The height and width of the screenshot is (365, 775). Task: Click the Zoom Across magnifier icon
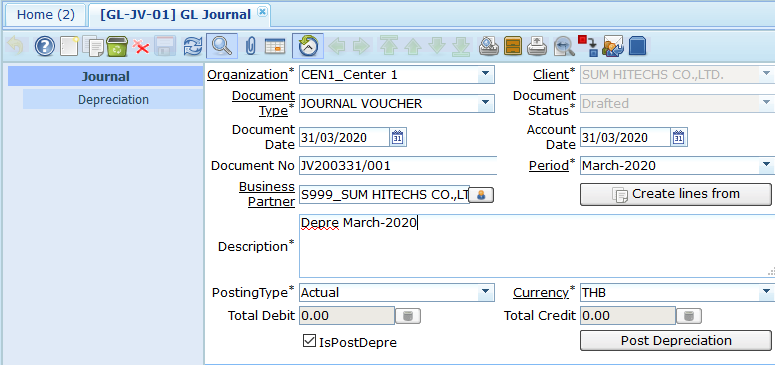[564, 46]
